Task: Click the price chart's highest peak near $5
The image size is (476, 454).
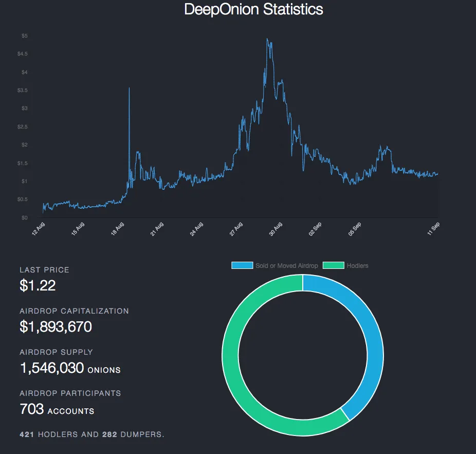Action: tap(267, 39)
